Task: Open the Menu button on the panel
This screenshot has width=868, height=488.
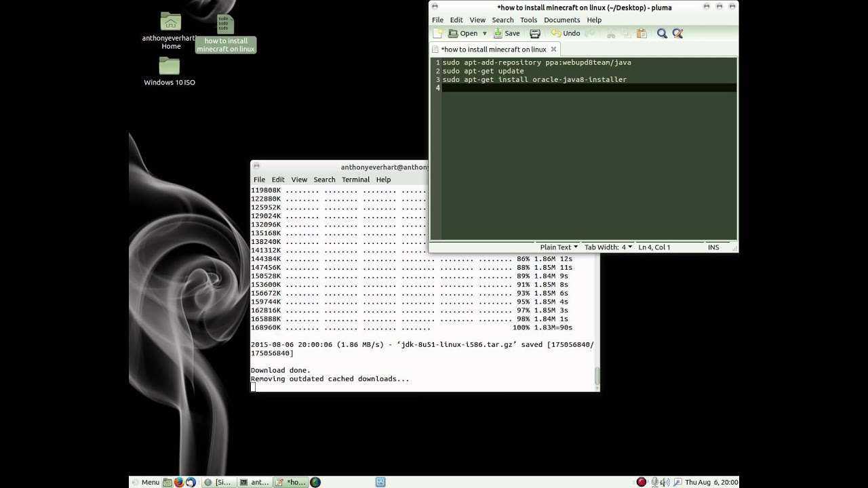Action: click(x=144, y=482)
